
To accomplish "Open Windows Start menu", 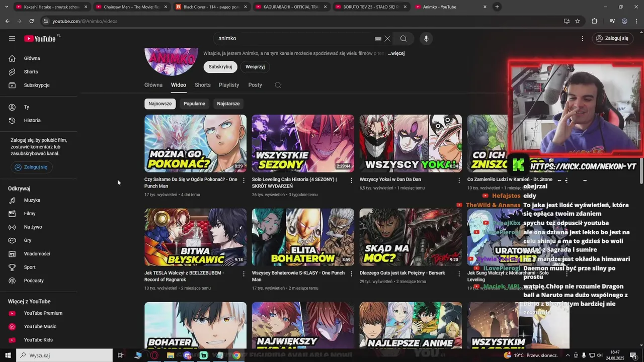I will tap(8, 355).
